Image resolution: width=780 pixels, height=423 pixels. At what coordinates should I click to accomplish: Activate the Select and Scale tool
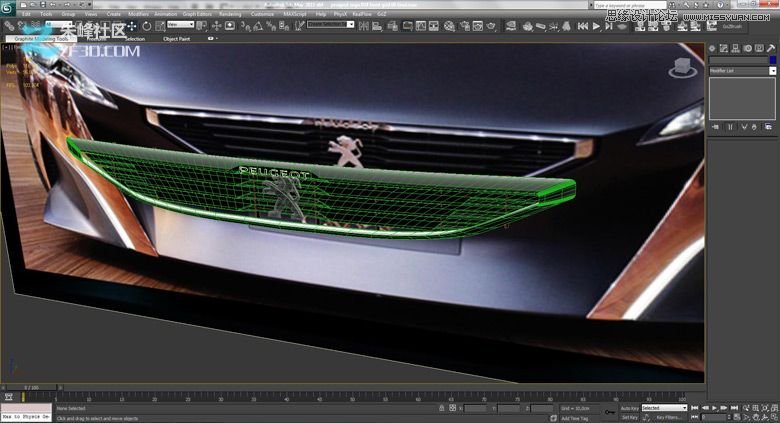click(160, 26)
